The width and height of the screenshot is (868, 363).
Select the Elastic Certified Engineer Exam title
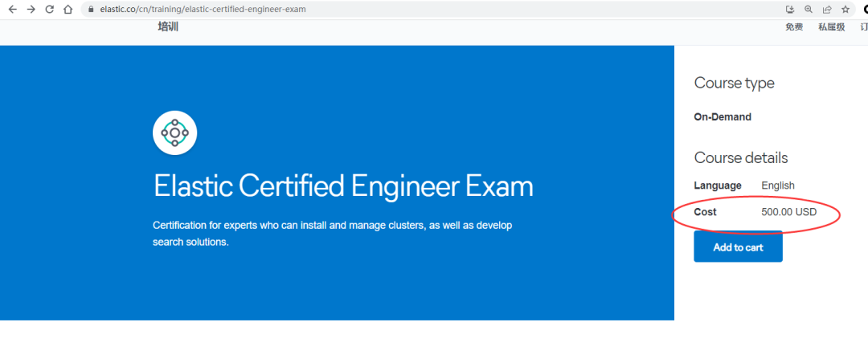[x=343, y=186]
